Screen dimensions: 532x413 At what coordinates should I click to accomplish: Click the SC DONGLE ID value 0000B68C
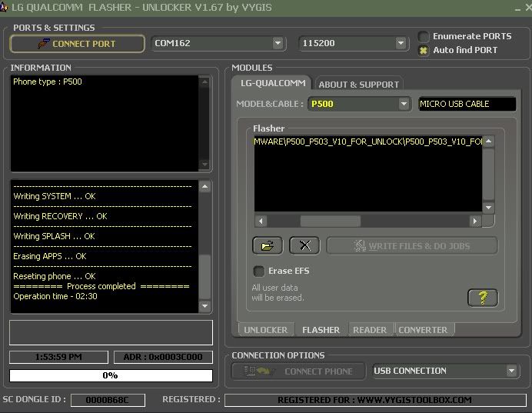pos(108,400)
